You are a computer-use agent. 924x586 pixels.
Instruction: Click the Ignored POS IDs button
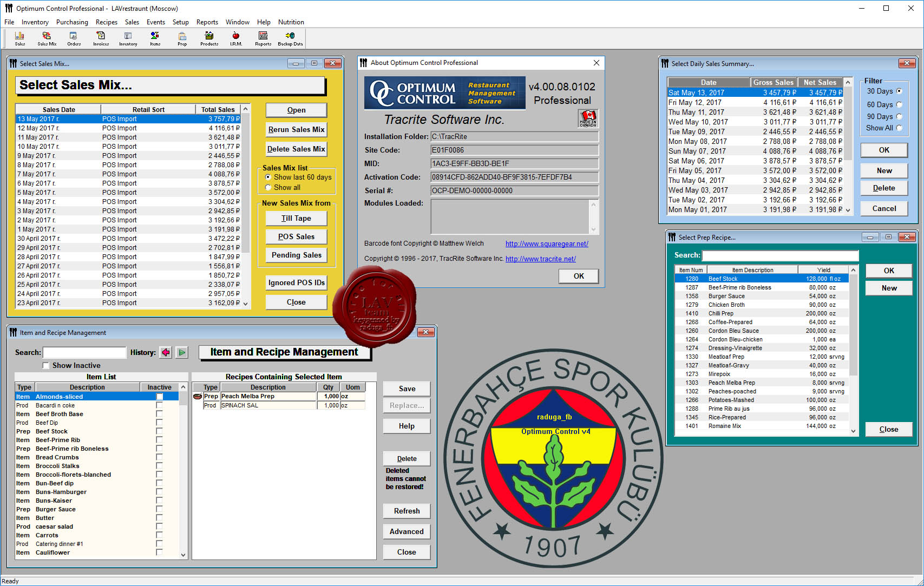tap(296, 282)
